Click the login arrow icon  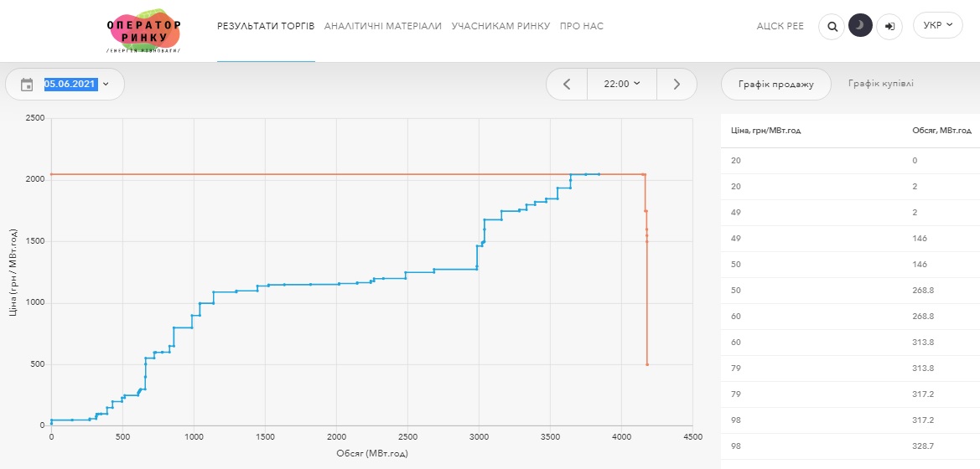(889, 26)
